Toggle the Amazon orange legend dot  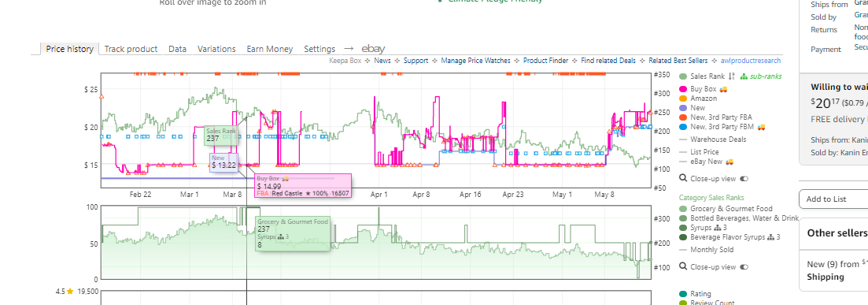point(682,99)
